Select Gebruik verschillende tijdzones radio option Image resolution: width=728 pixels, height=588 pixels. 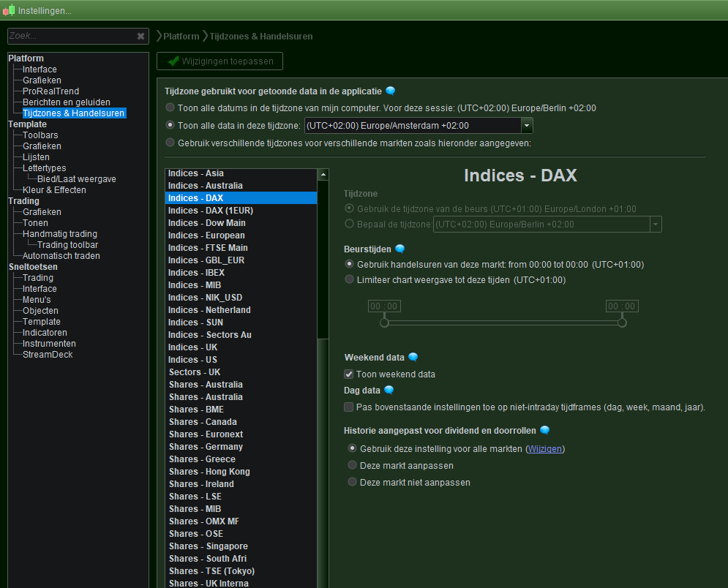click(x=170, y=143)
